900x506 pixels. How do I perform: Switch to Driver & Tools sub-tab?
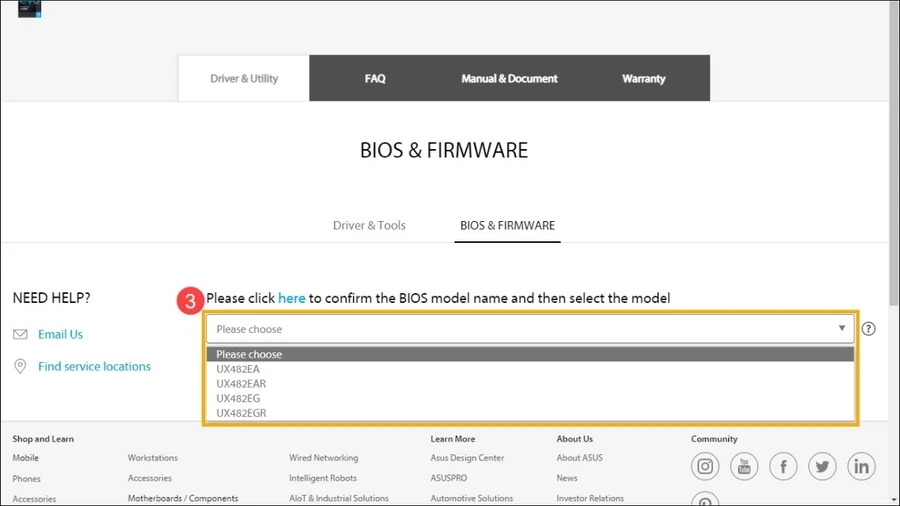pos(369,225)
